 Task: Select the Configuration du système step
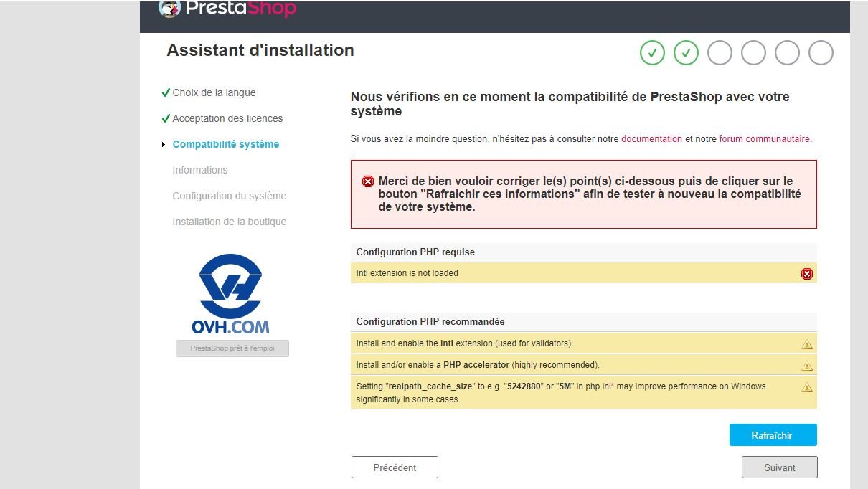point(230,196)
